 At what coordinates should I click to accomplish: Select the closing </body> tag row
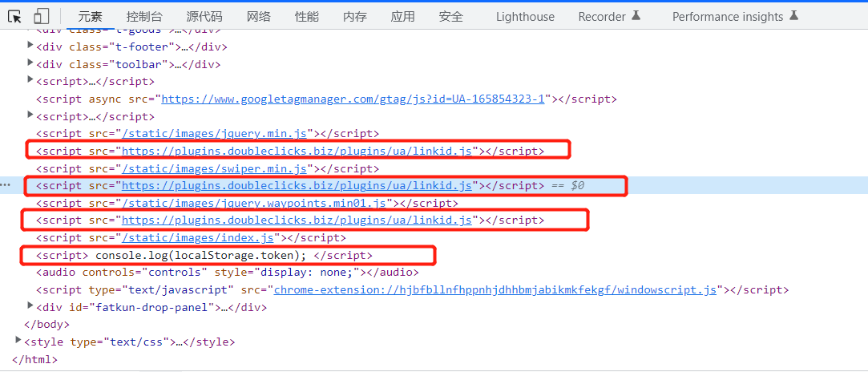(47, 325)
